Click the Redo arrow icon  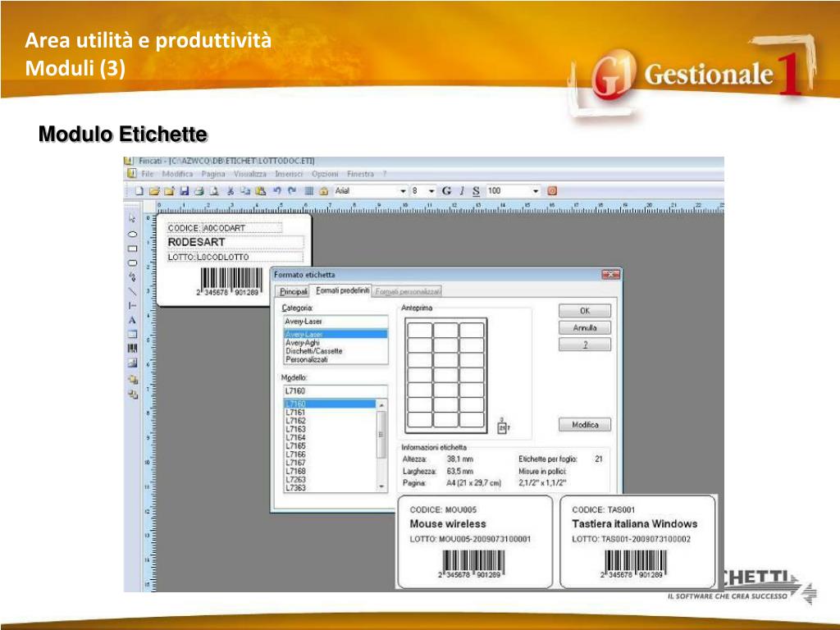(x=292, y=190)
